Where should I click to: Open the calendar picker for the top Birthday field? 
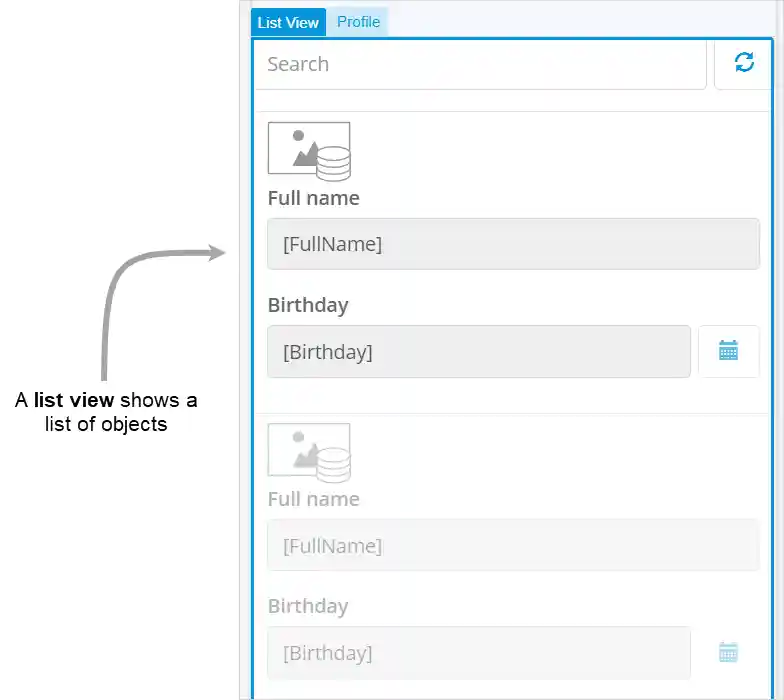[728, 351]
